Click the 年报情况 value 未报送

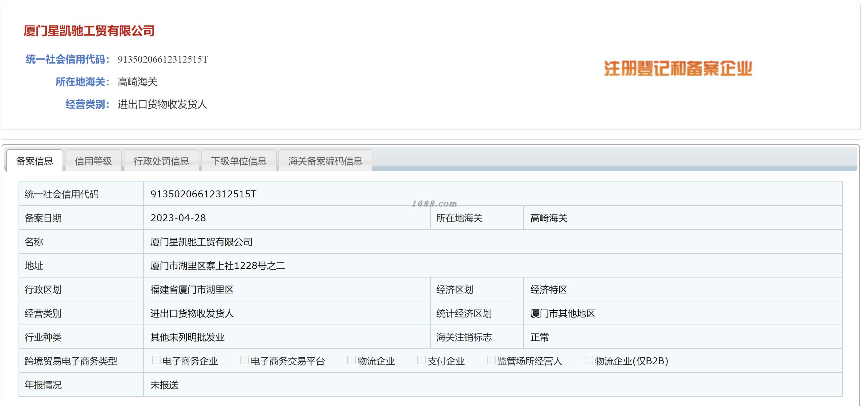165,385
